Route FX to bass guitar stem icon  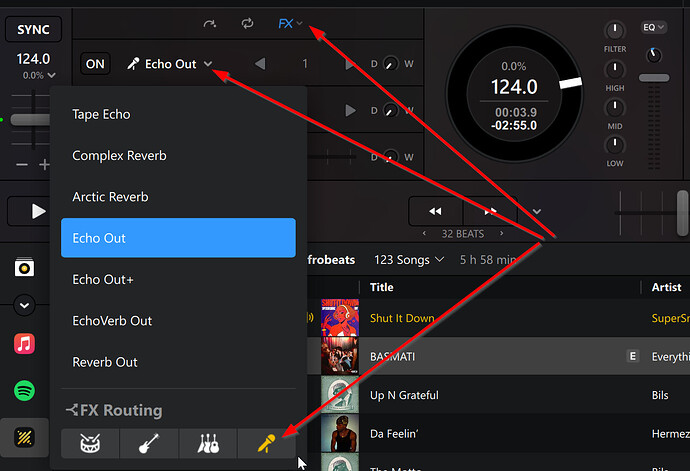pyautogui.click(x=149, y=443)
